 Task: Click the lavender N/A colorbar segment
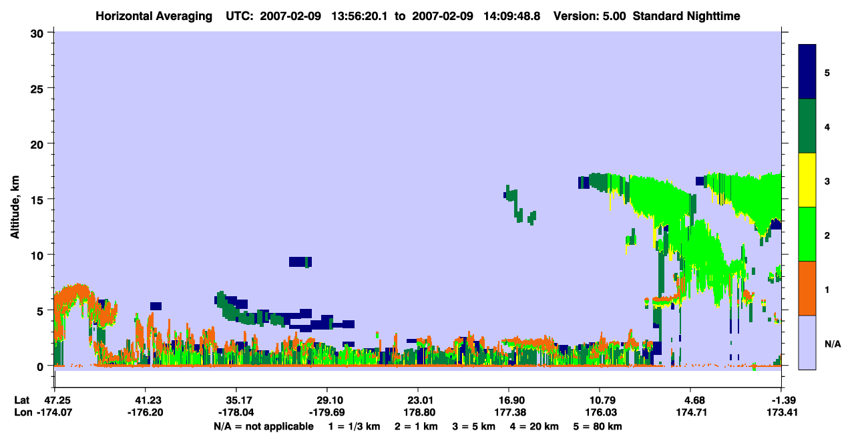807,342
